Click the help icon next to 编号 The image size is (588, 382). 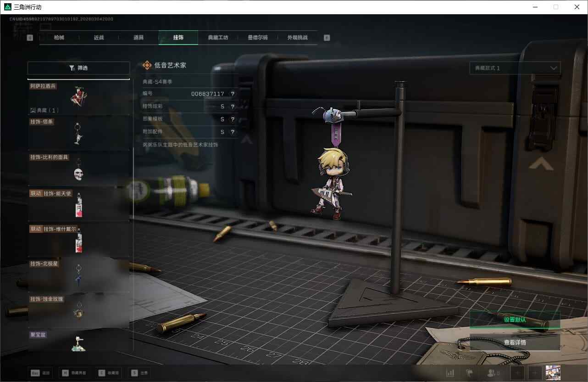[233, 94]
